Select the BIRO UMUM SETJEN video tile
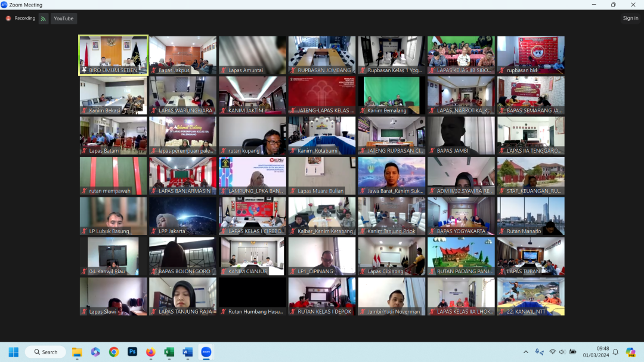644x362 pixels. tap(113, 55)
